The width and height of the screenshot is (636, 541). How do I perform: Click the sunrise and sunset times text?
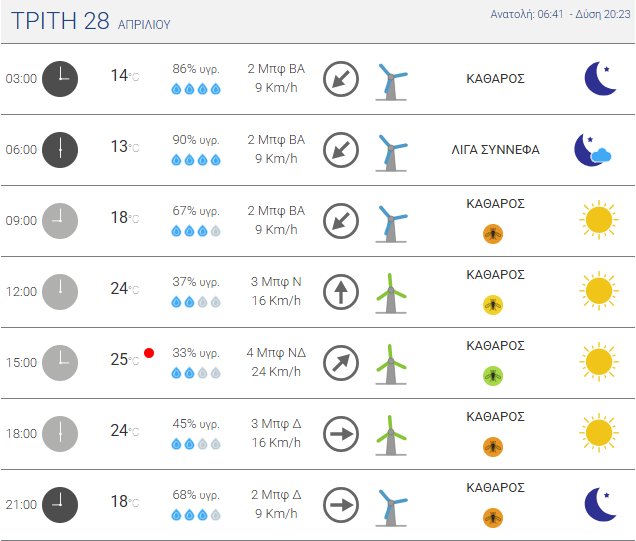561,15
